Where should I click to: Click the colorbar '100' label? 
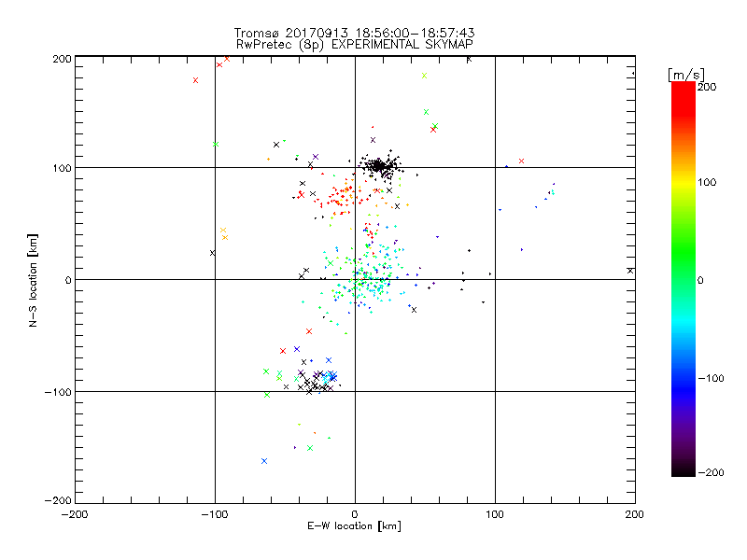[x=707, y=182]
